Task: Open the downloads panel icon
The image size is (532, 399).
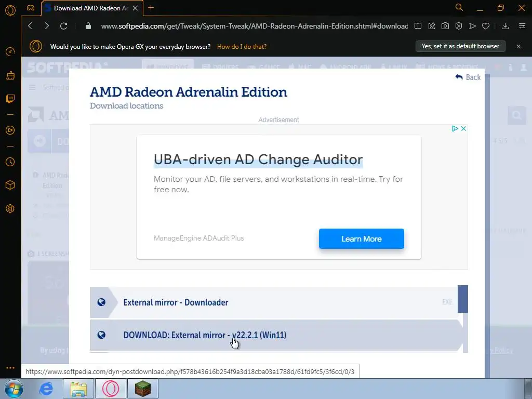Action: pyautogui.click(x=505, y=26)
